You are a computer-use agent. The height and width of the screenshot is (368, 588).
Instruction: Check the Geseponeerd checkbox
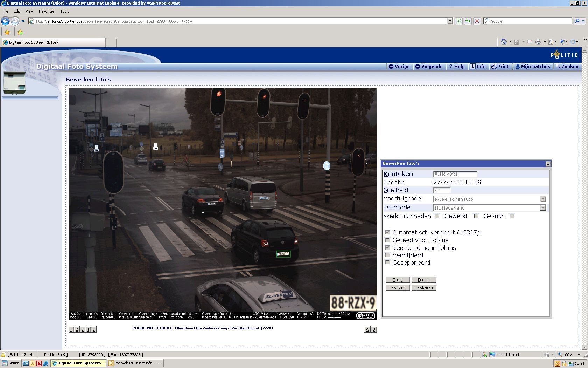pyautogui.click(x=387, y=262)
